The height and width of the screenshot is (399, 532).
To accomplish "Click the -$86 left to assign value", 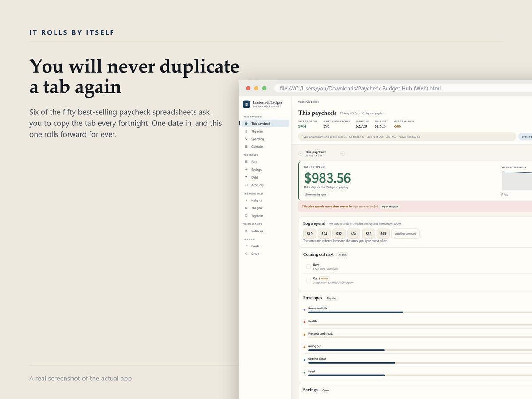I will click(x=397, y=126).
